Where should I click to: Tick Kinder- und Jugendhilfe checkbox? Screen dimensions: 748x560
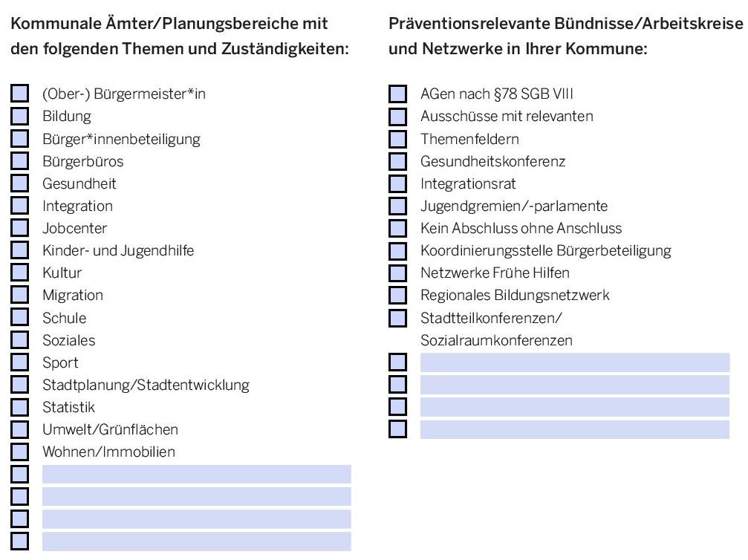19,250
